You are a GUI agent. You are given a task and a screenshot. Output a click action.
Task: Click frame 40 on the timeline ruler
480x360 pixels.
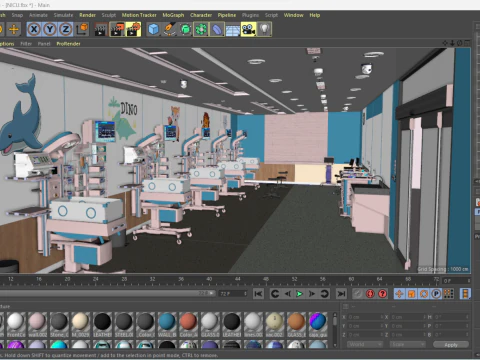coord(209,279)
